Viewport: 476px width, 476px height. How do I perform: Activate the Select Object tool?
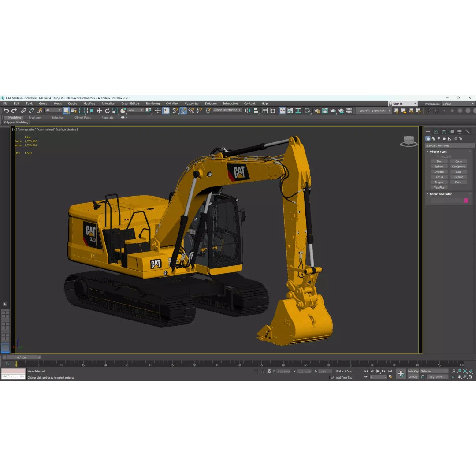66,111
